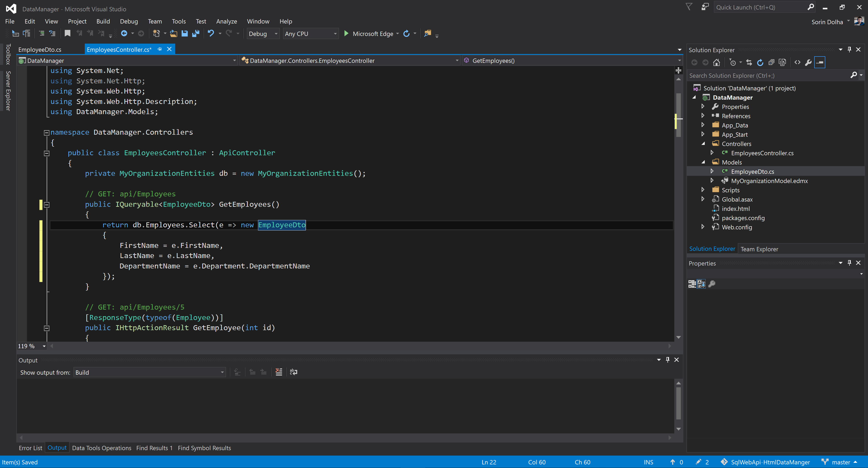The width and height of the screenshot is (868, 468).
Task: Toggle Preview Selected Items button
Action: pyautogui.click(x=819, y=62)
